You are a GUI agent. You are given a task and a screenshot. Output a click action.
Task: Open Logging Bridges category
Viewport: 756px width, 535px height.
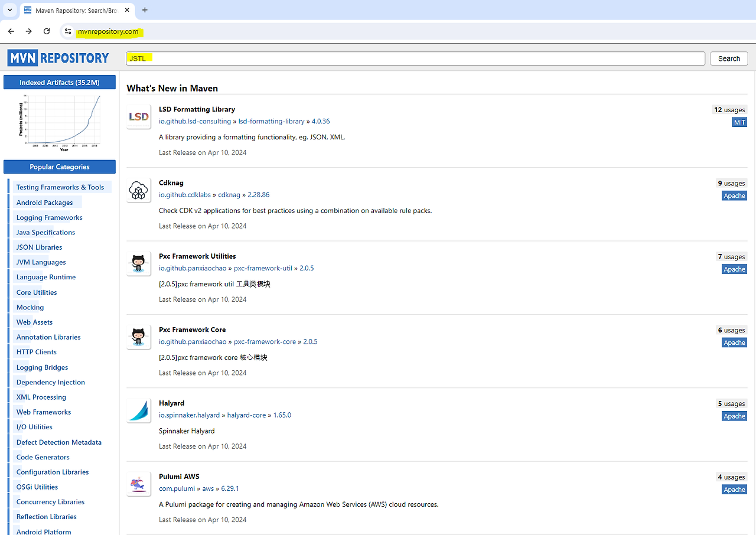43,367
